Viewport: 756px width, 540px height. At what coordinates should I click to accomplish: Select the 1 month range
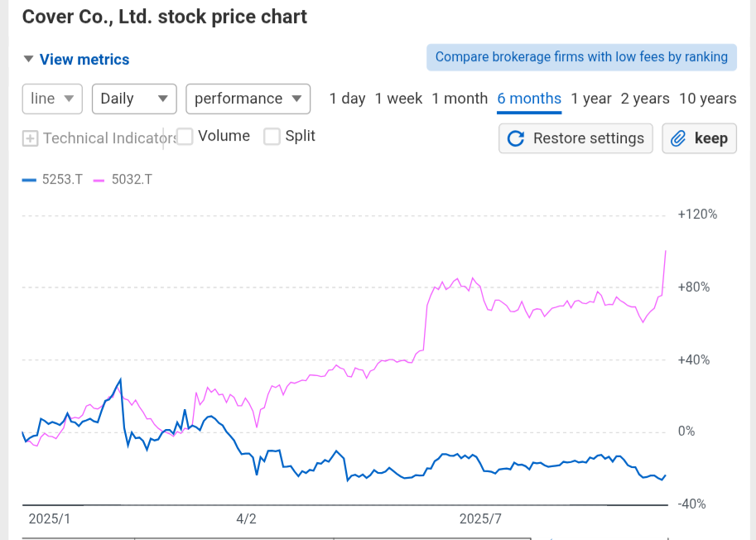click(x=460, y=99)
